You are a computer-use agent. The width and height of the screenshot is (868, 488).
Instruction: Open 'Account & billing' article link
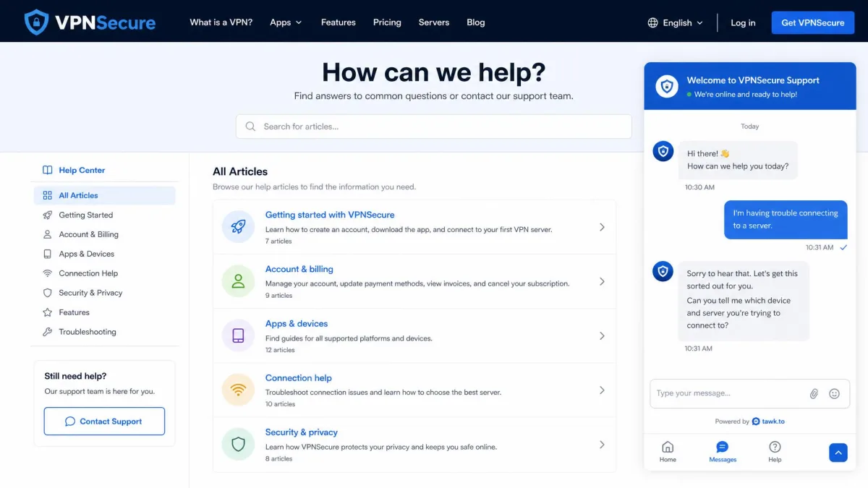299,269
